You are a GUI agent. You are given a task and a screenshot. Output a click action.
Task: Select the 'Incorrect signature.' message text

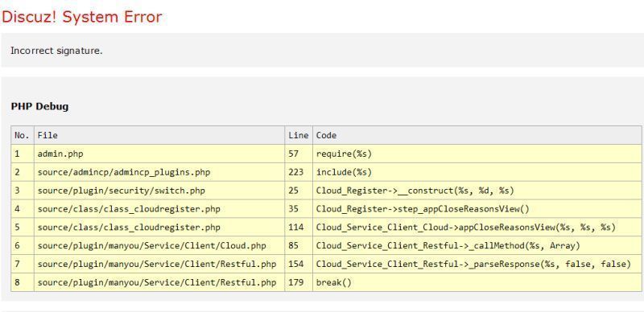click(56, 51)
